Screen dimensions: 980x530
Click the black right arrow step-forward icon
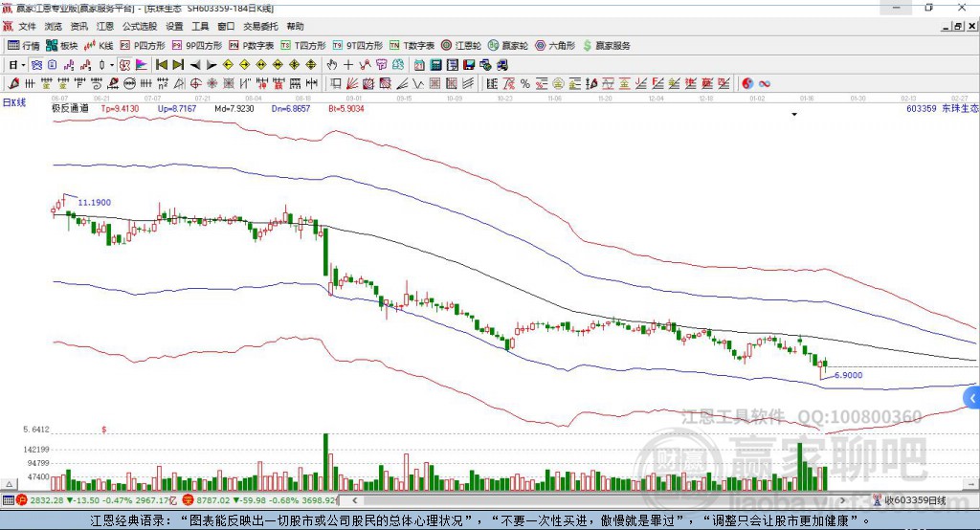212,65
